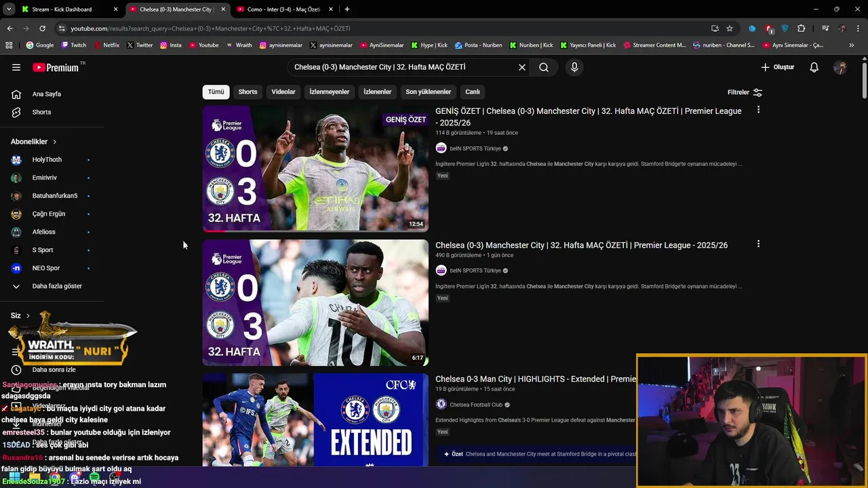Select the İzlenmeyenler filter chip
The width and height of the screenshot is (868, 488).
tap(330, 91)
